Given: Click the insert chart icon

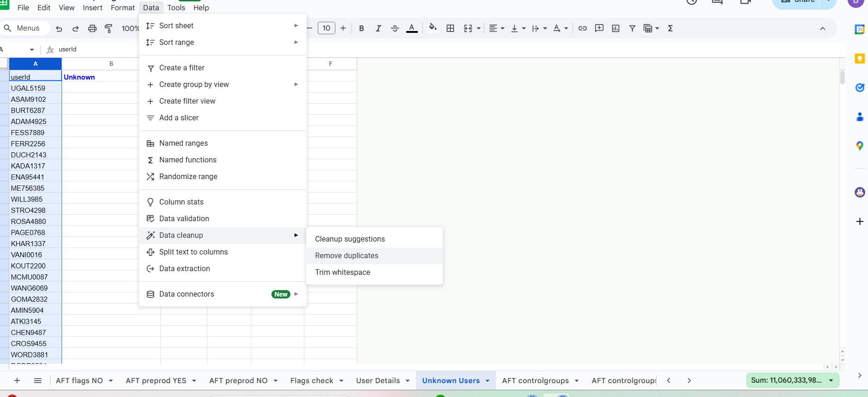Looking at the screenshot, I should pyautogui.click(x=616, y=28).
